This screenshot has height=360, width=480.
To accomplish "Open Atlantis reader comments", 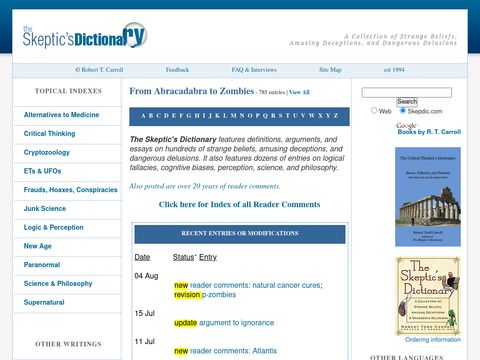I will tap(233, 351).
